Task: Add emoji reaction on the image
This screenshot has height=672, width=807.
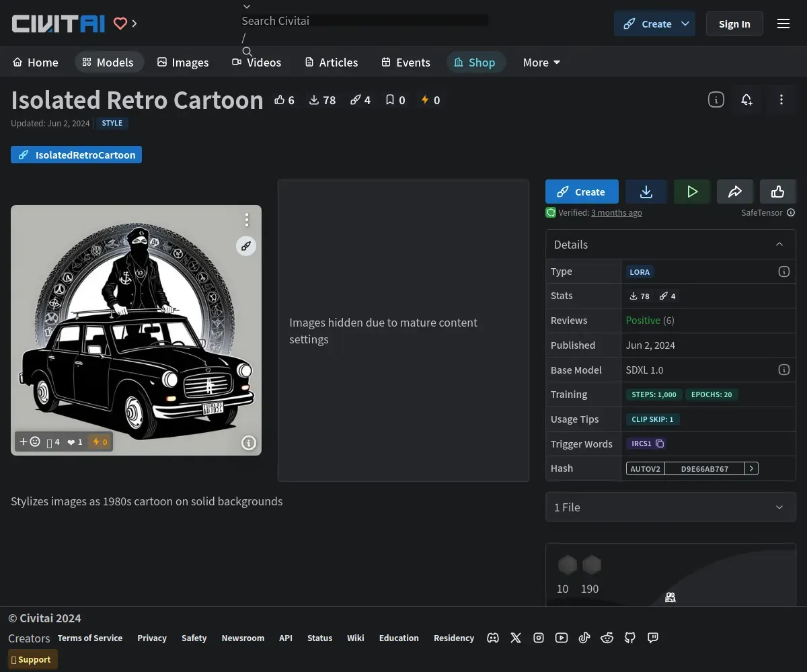Action: 30,442
